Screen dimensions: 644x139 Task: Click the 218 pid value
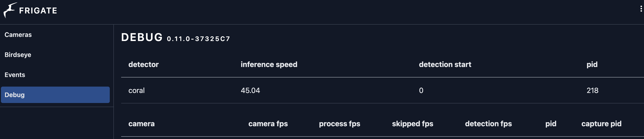click(x=593, y=90)
